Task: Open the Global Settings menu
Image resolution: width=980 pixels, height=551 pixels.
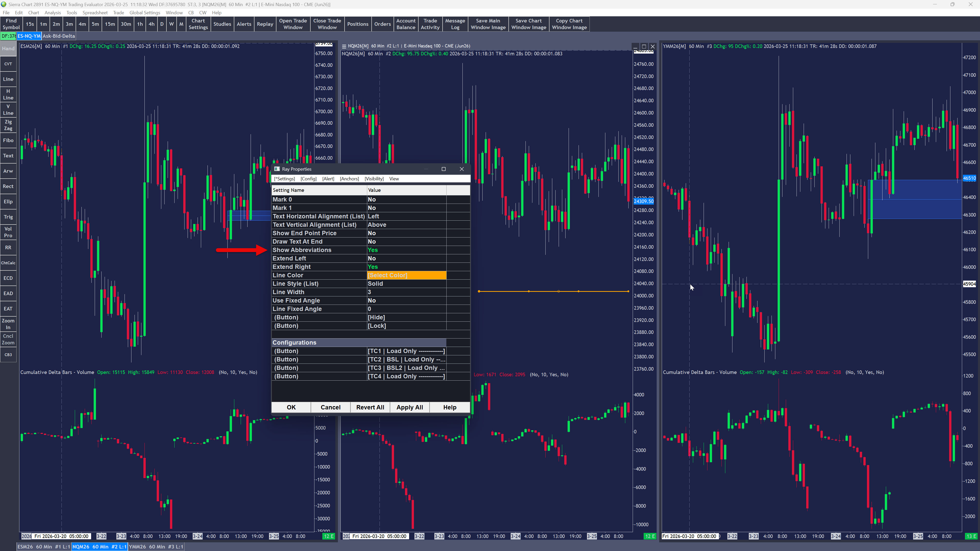Action: tap(144, 12)
